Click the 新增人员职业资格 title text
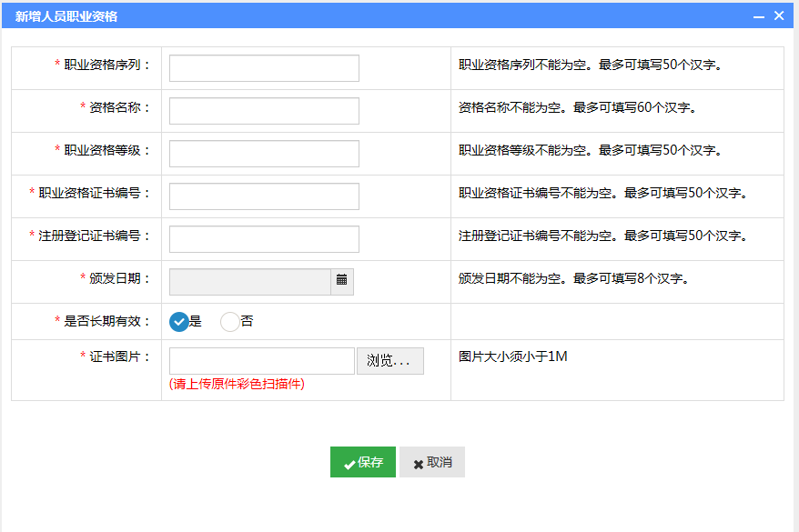 pyautogui.click(x=66, y=16)
